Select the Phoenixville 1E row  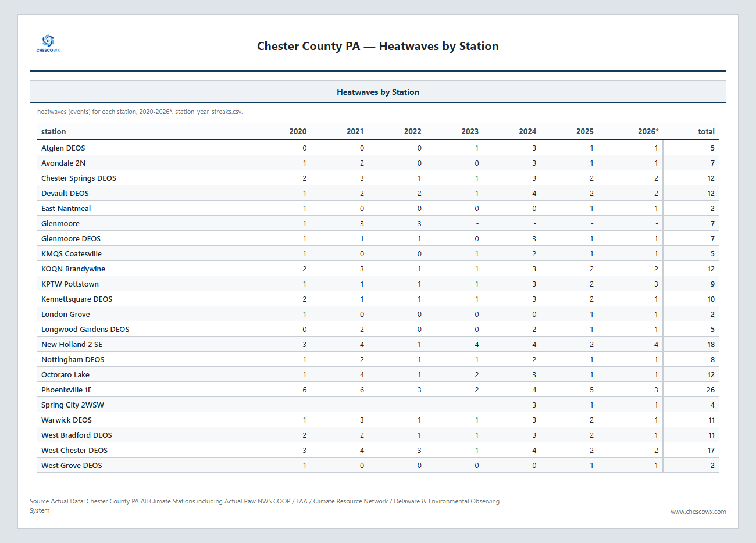(378, 390)
